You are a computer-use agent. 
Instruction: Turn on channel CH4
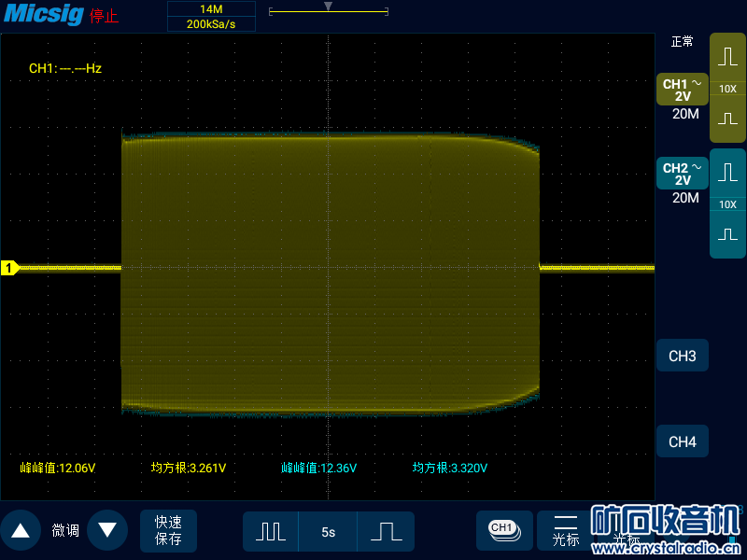point(682,441)
